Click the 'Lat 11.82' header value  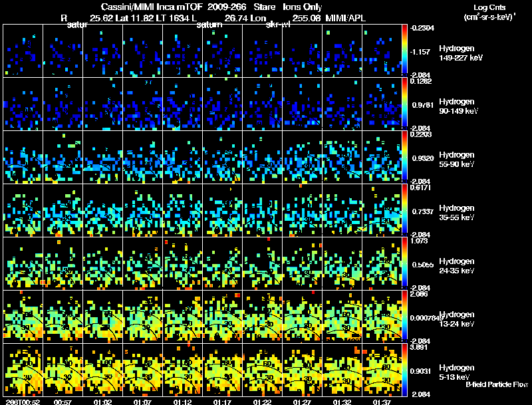(135, 18)
